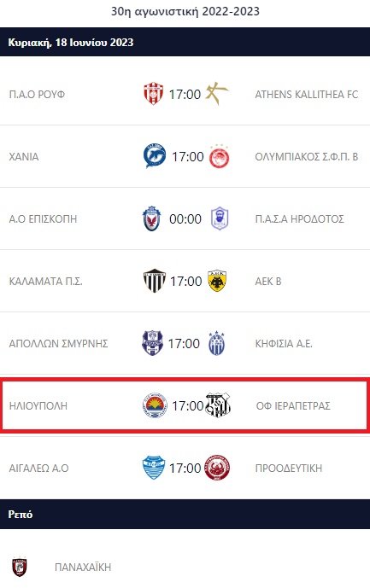The height and width of the screenshot is (588, 370).
Task: Open the ATHENS KALLITHEA FC team link
Action: click(x=307, y=94)
